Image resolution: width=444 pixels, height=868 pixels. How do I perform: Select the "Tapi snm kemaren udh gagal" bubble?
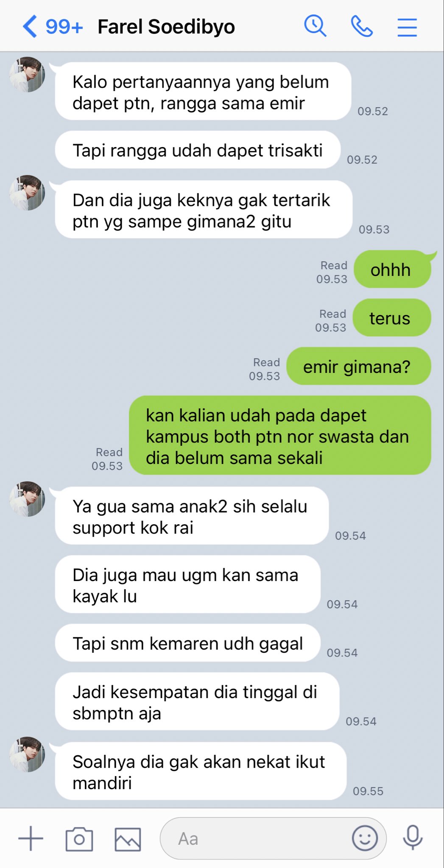(x=187, y=643)
